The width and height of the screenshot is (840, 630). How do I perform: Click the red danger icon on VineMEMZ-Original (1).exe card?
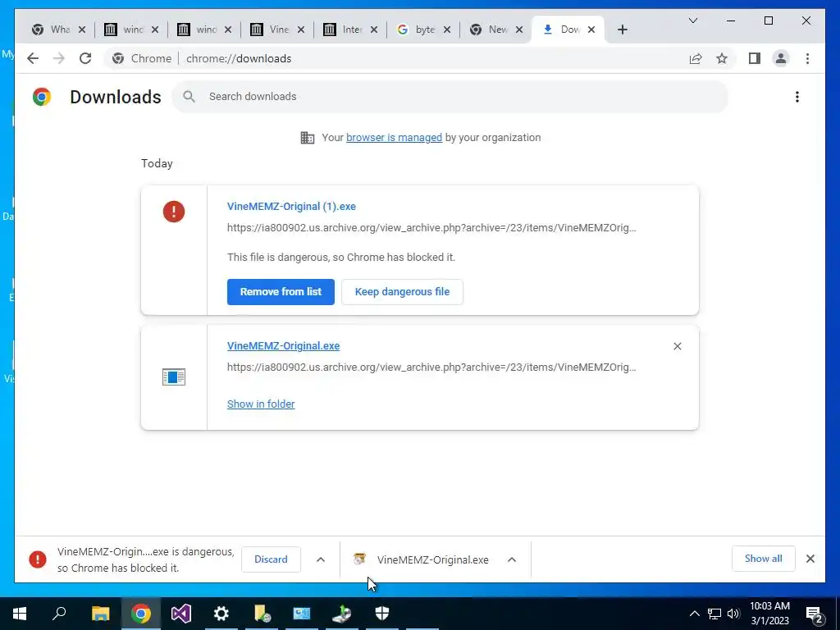click(174, 212)
